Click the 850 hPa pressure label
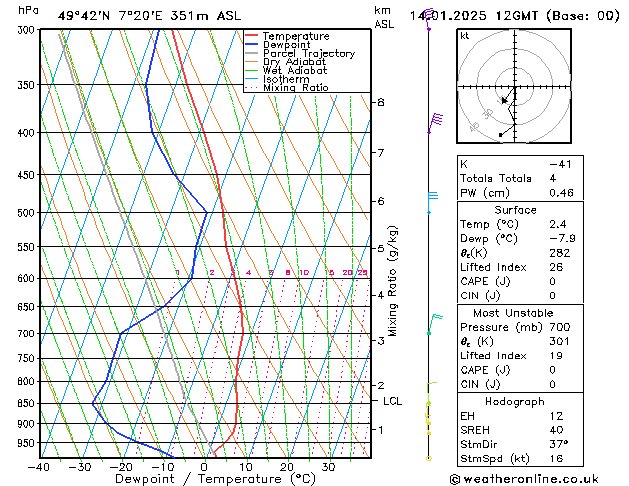This screenshot has height=486, width=629. click(x=28, y=403)
